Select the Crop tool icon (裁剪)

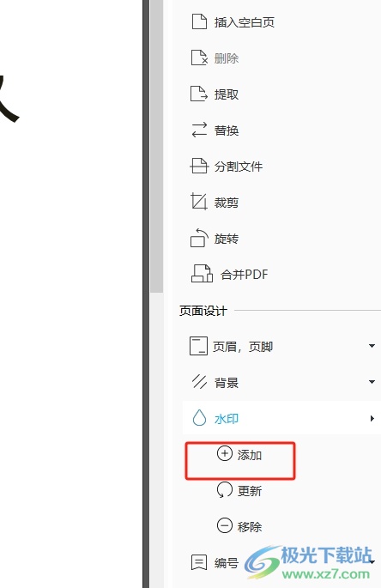click(199, 202)
